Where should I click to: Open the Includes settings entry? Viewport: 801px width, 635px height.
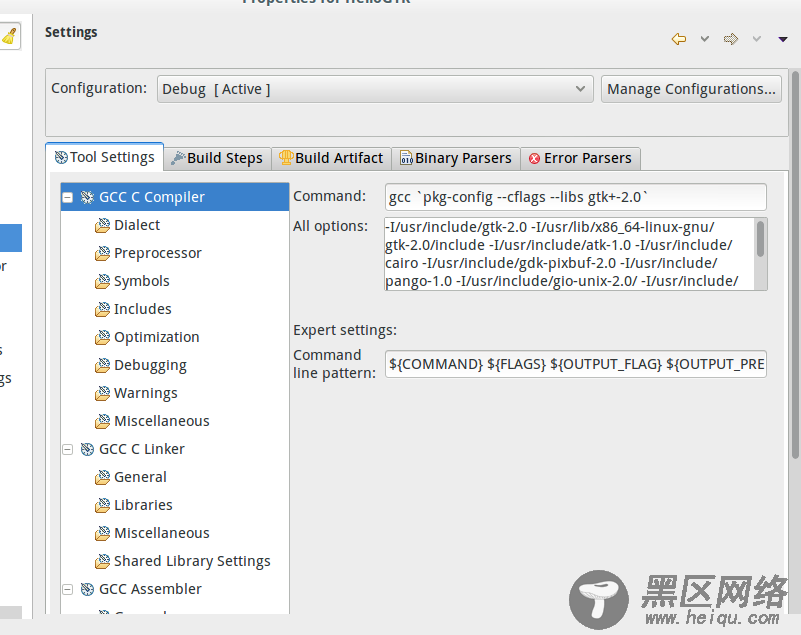pyautogui.click(x=143, y=309)
